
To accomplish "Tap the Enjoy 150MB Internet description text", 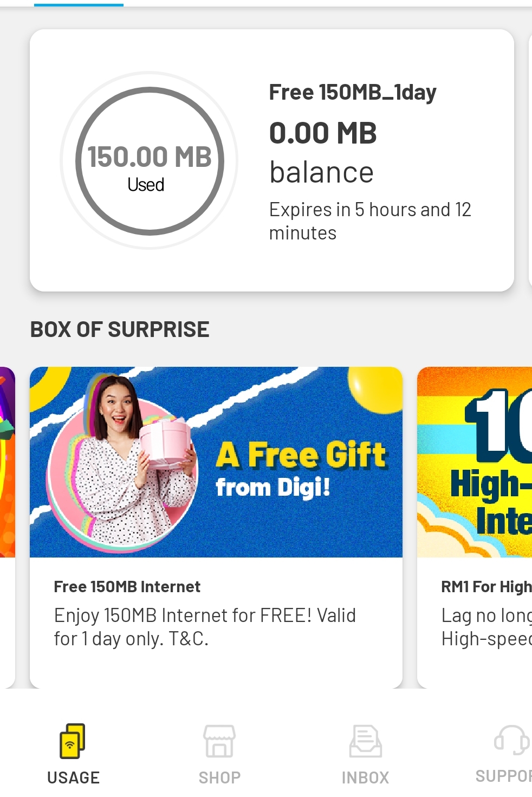I will (205, 627).
